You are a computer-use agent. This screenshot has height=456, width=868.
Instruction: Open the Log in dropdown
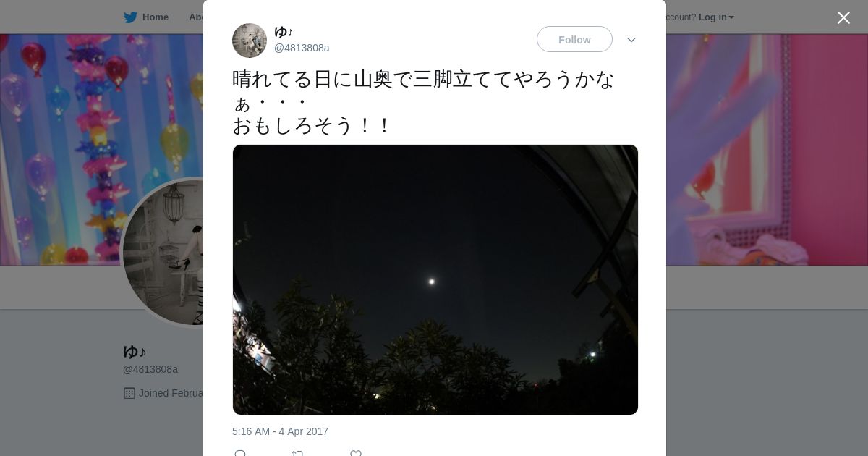716,17
